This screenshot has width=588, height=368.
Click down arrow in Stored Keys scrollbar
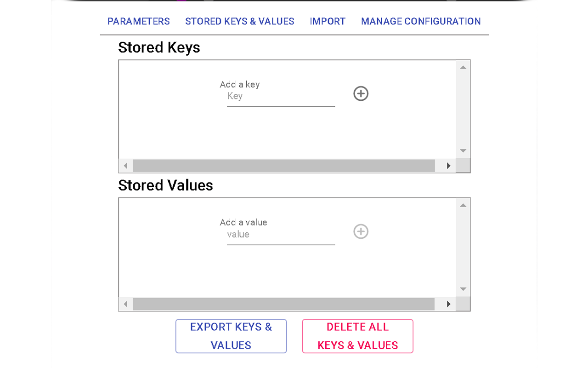[x=463, y=151]
